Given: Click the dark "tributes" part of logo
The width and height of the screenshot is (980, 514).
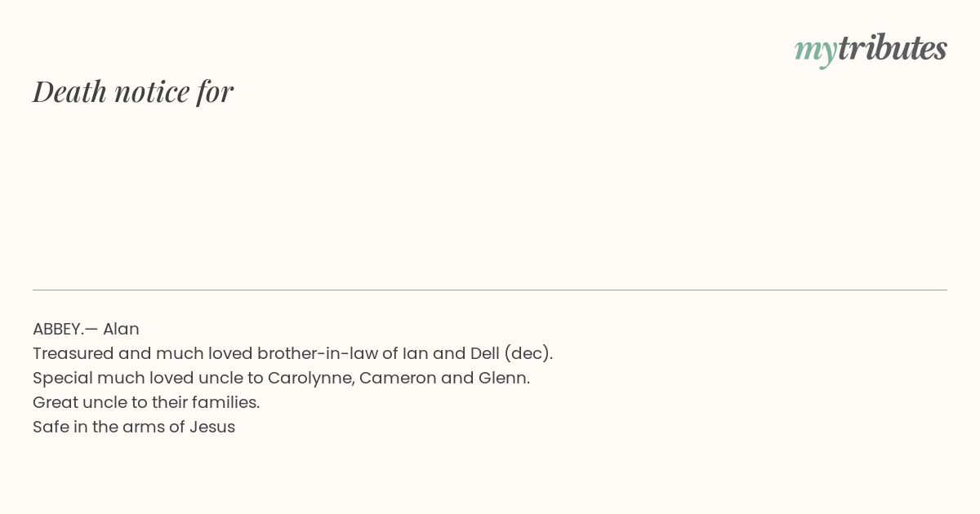Looking at the screenshot, I should pyautogui.click(x=893, y=47).
